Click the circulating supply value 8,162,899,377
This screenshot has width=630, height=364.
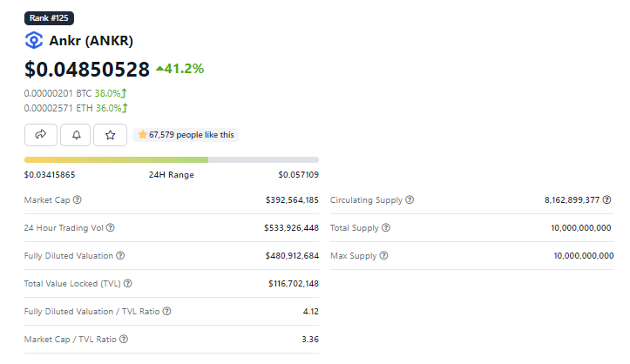(x=572, y=200)
